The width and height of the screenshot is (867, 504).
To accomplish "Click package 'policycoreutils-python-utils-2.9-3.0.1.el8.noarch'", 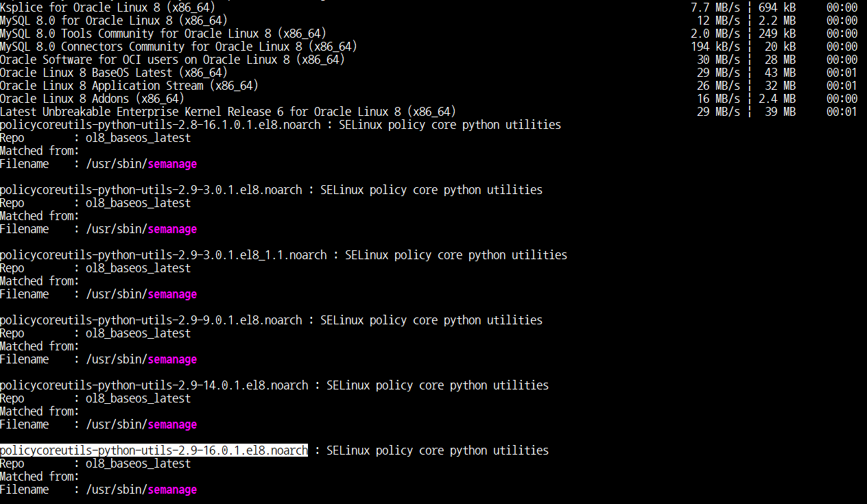I will pos(151,190).
